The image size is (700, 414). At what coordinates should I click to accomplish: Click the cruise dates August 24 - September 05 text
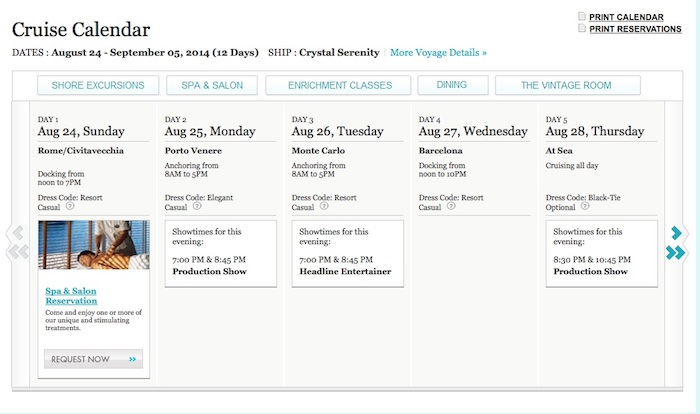coord(155,53)
